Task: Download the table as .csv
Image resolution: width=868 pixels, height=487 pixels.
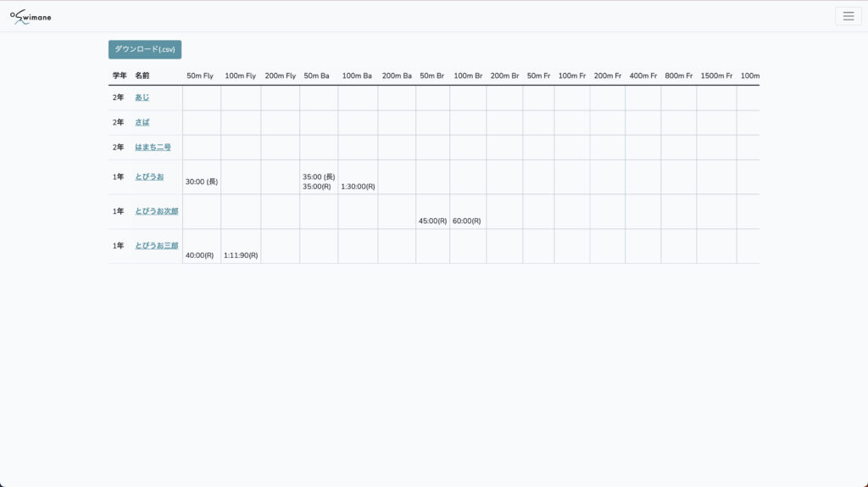Action: pyautogui.click(x=145, y=49)
